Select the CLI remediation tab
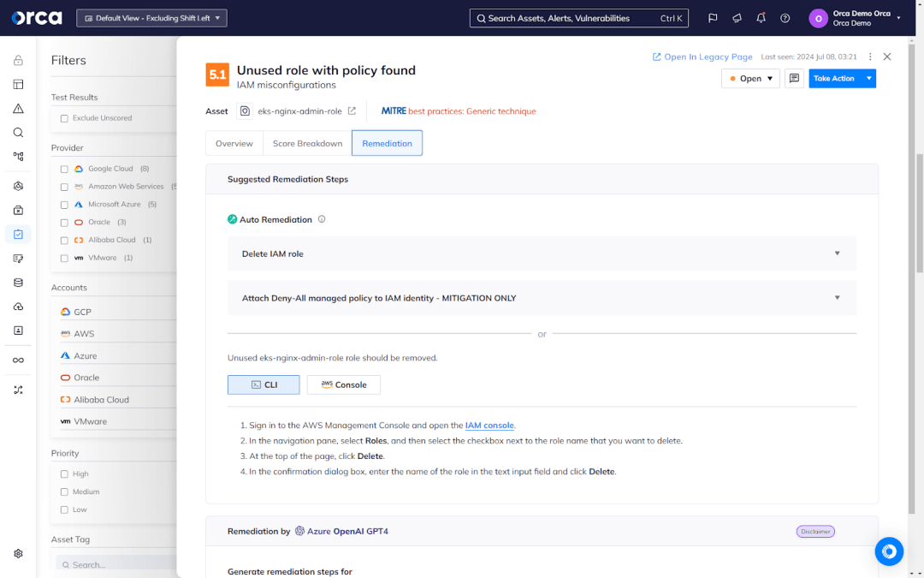924x578 pixels. pyautogui.click(x=264, y=384)
